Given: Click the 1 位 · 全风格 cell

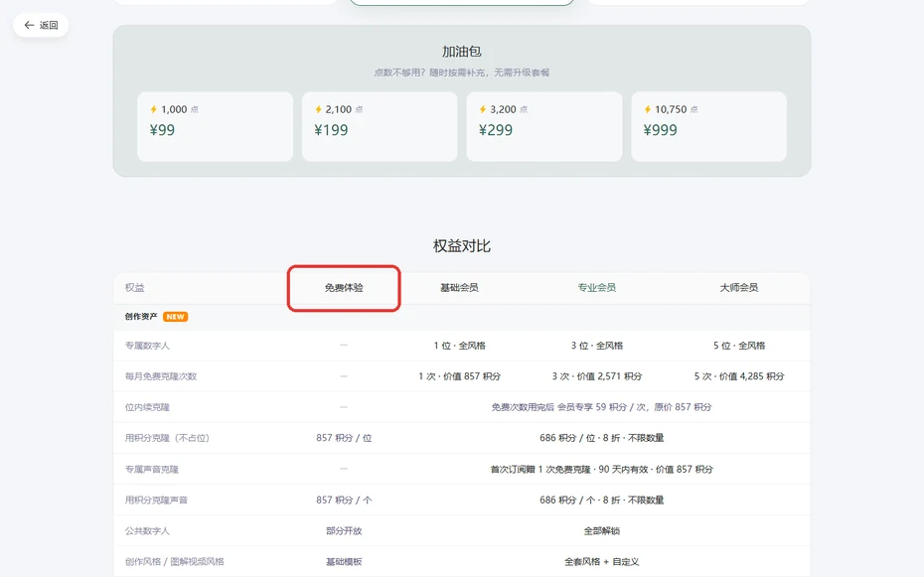Looking at the screenshot, I should pyautogui.click(x=460, y=346).
